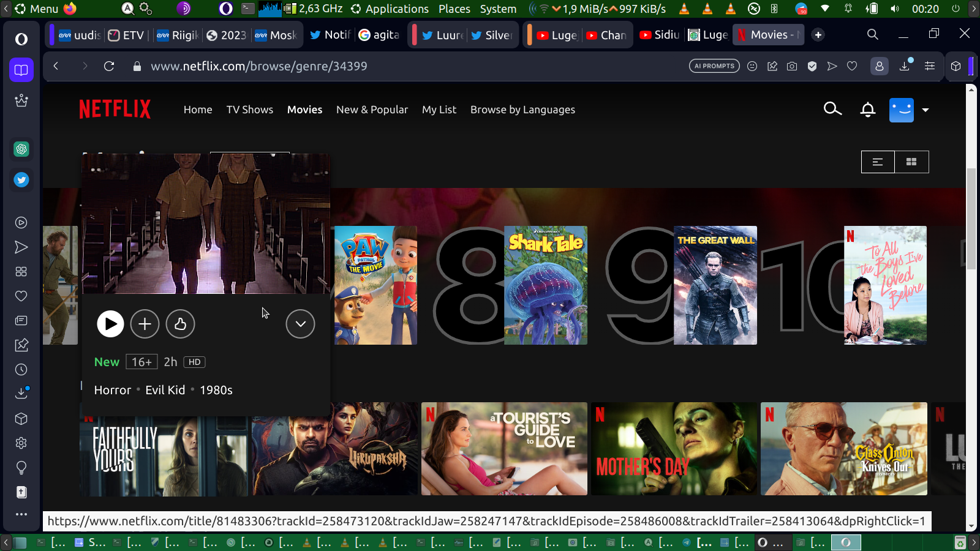
Task: Search open tabs with magnifier
Action: coord(873,35)
